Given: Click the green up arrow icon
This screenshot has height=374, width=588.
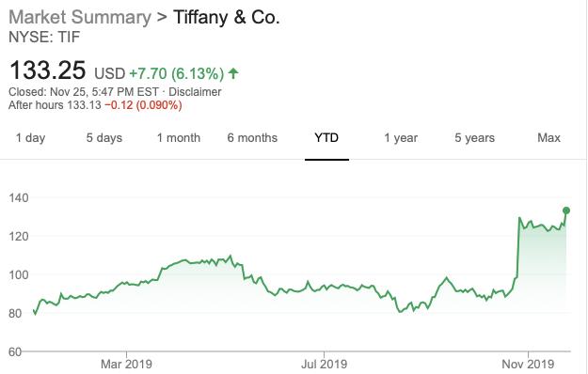Looking at the screenshot, I should pos(233,73).
